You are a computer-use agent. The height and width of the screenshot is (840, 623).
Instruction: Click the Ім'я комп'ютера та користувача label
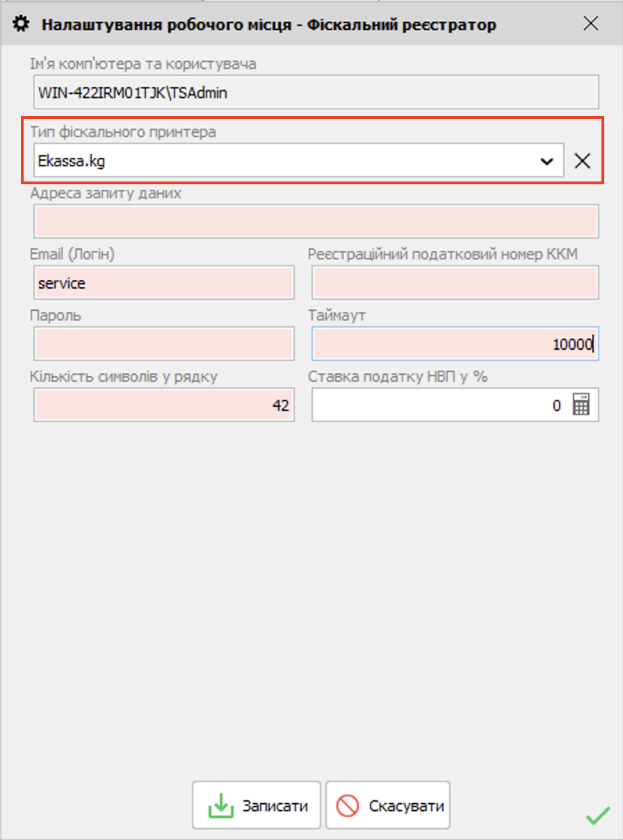pos(143,64)
